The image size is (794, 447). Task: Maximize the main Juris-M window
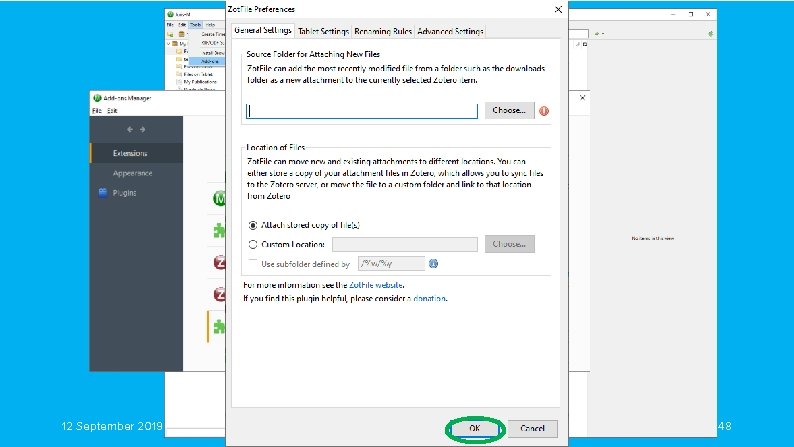click(691, 14)
